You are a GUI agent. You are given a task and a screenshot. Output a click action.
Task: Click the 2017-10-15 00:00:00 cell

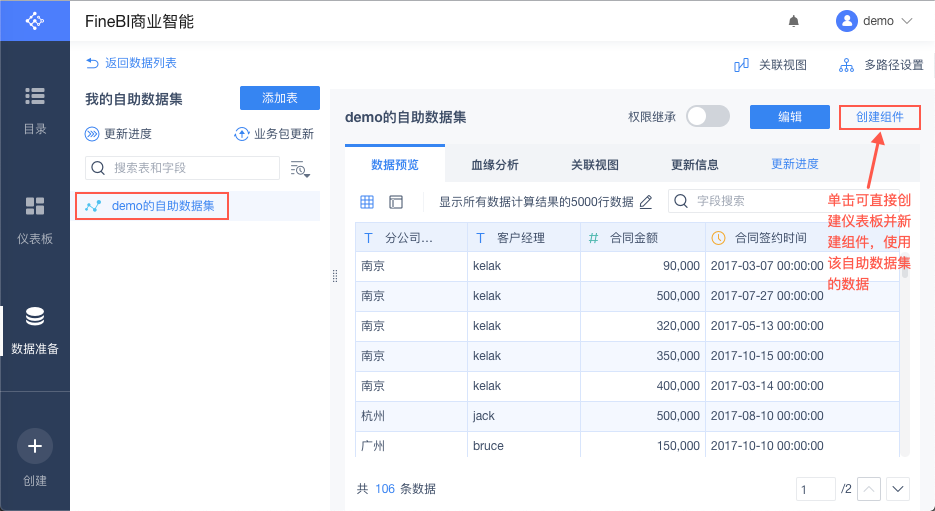(802, 355)
